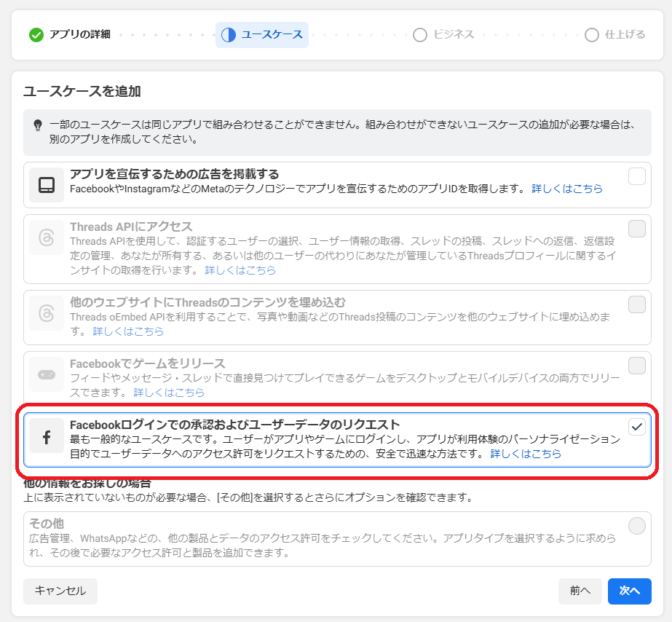This screenshot has width=672, height=622.
Task: Click the ユースケースを追加 page heading
Action: [x=82, y=91]
